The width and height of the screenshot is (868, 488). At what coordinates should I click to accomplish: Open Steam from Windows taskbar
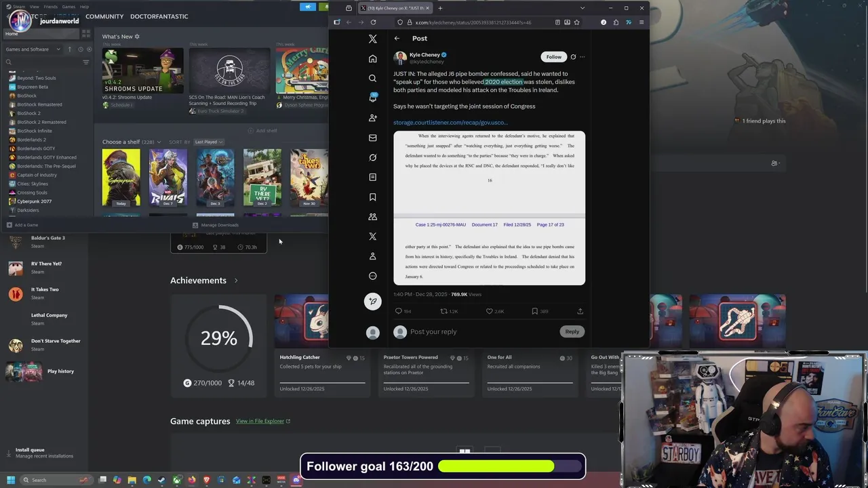[161, 480]
